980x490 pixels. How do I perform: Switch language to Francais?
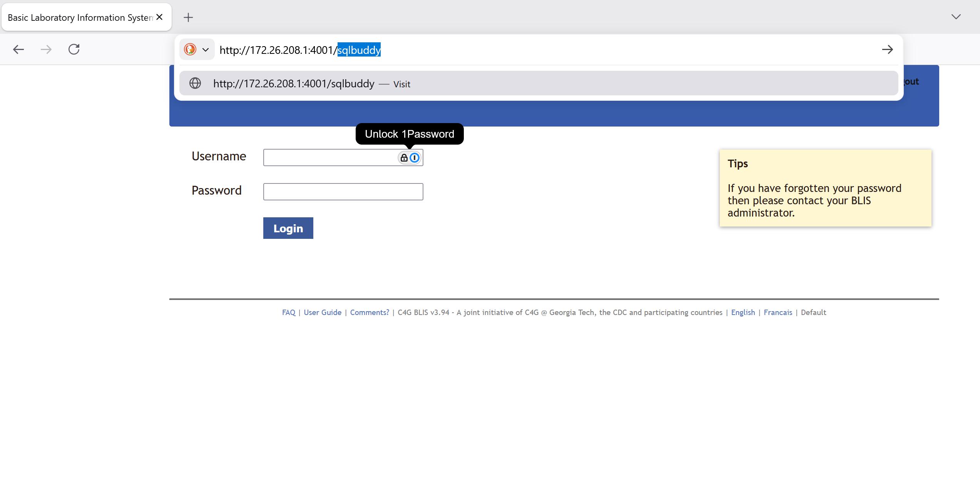(778, 312)
